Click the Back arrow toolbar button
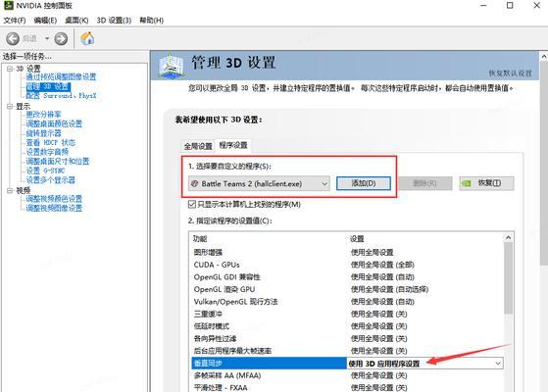Screen dimensions: 548x392 [13, 38]
